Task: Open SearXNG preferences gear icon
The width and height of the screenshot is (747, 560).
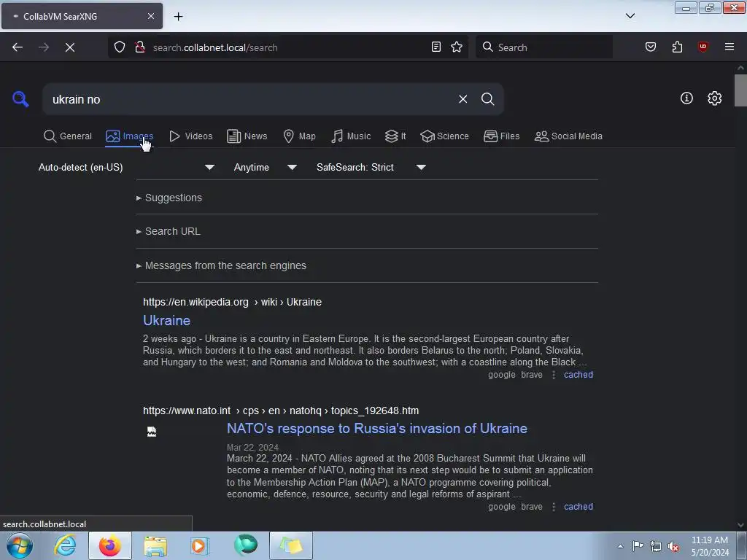Action: 714,98
